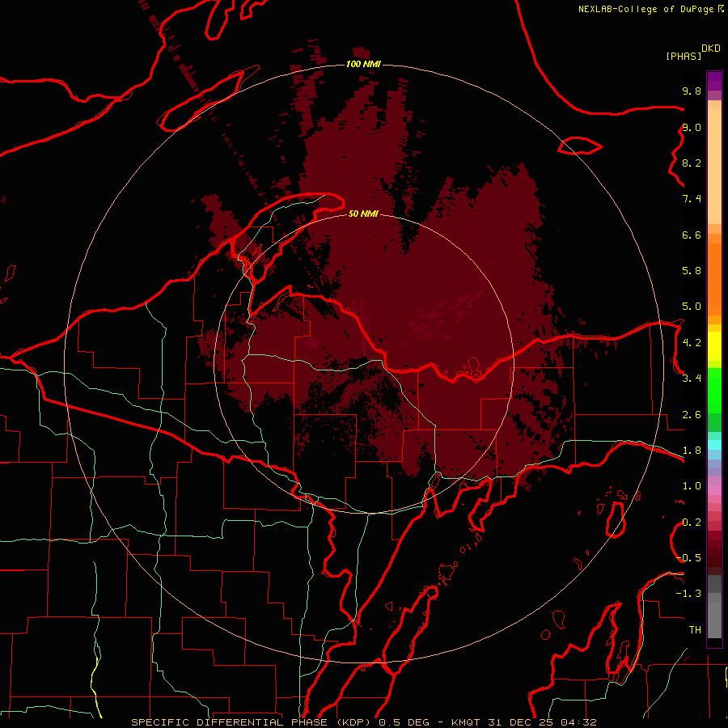Screen dimensions: 728x728
Task: Click the -0.5 value on the color scale
Action: pyautogui.click(x=688, y=558)
